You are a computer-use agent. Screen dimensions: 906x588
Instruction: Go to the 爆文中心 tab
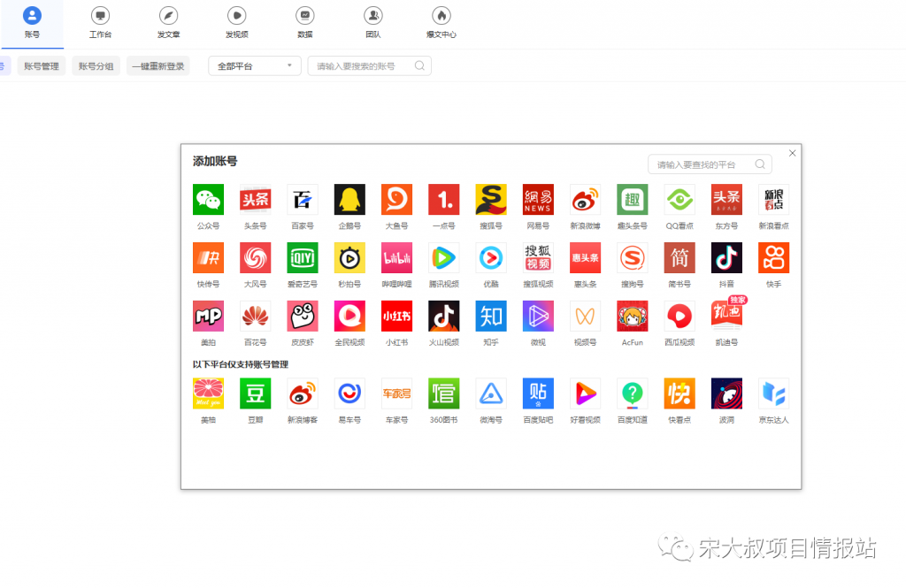[441, 23]
